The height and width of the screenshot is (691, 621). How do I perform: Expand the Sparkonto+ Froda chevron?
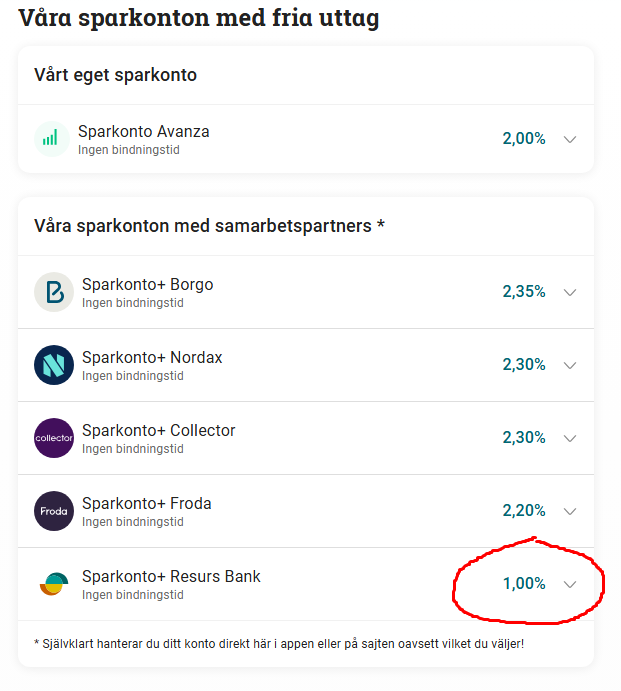click(x=570, y=511)
